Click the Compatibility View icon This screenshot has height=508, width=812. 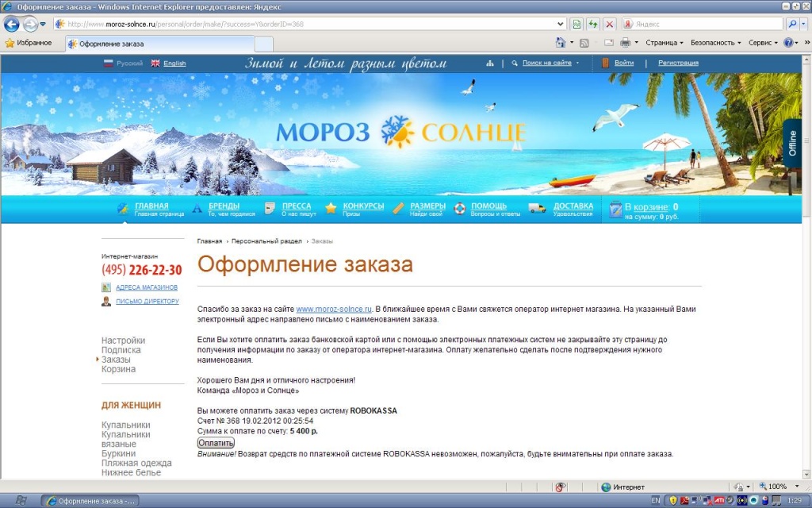click(x=577, y=24)
